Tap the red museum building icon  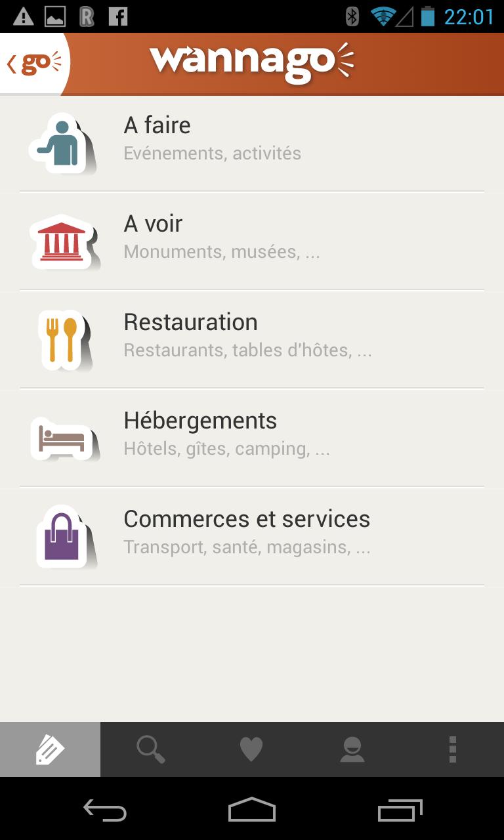click(x=62, y=241)
